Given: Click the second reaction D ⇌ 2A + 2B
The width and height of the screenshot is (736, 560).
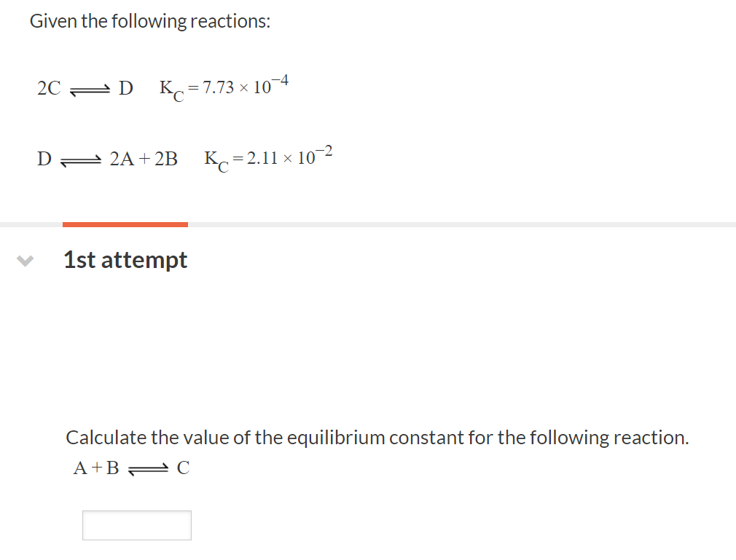Looking at the screenshot, I should [108, 159].
